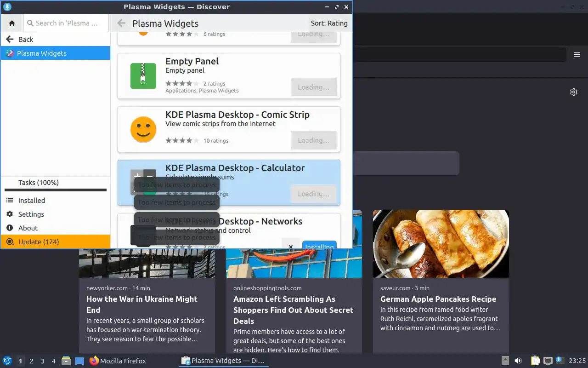Open KDE Plasma Desktop - Calculator entry

pos(235,168)
